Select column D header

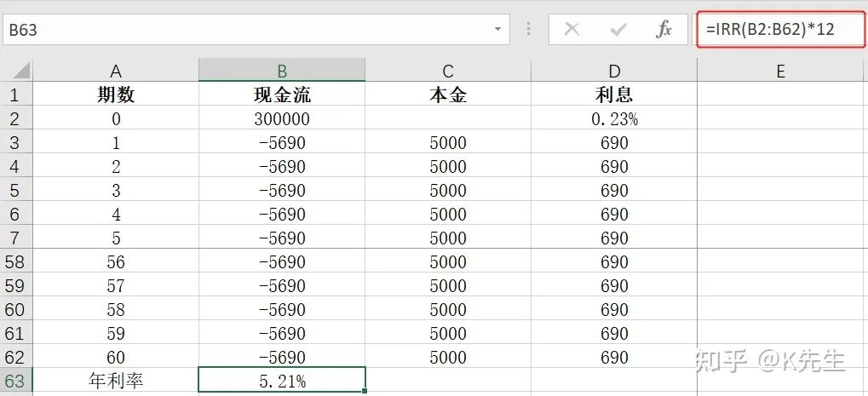614,71
